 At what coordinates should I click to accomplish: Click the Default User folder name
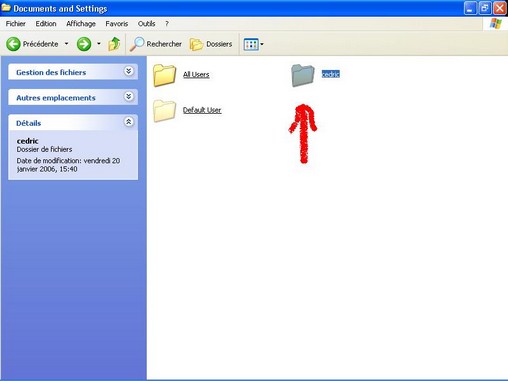tap(202, 110)
